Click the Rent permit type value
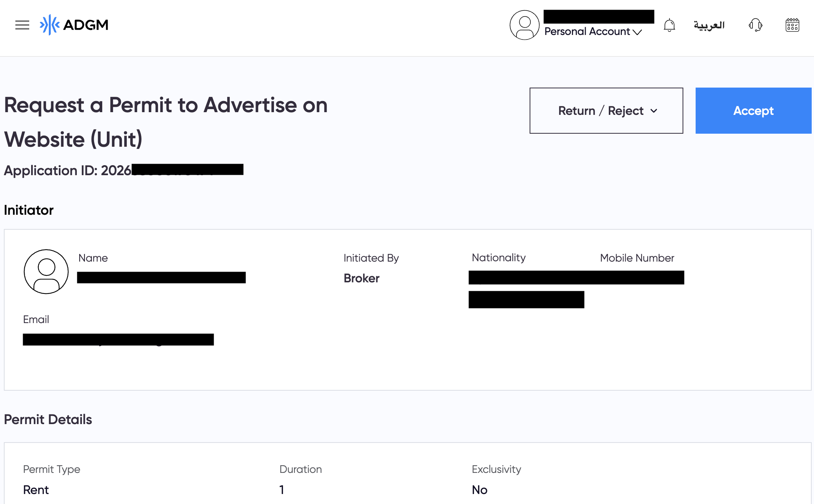The image size is (814, 504). click(36, 489)
